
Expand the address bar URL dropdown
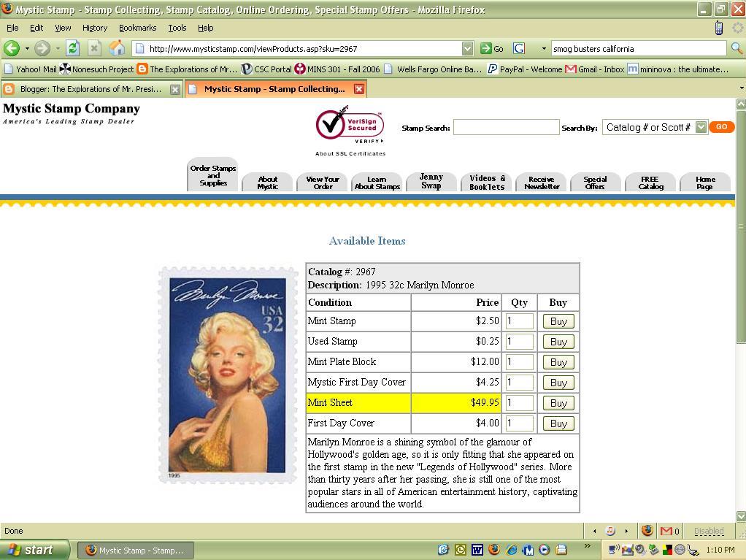coord(468,48)
